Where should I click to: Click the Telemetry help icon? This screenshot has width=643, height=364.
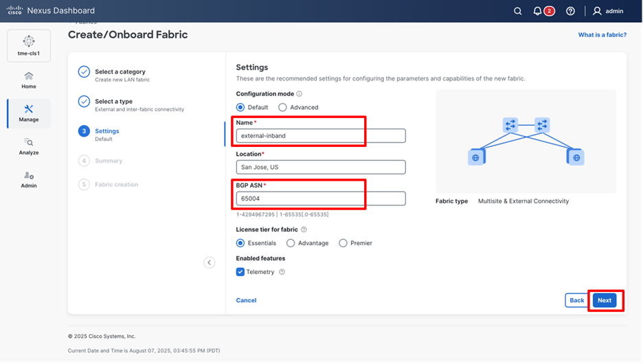(x=282, y=272)
